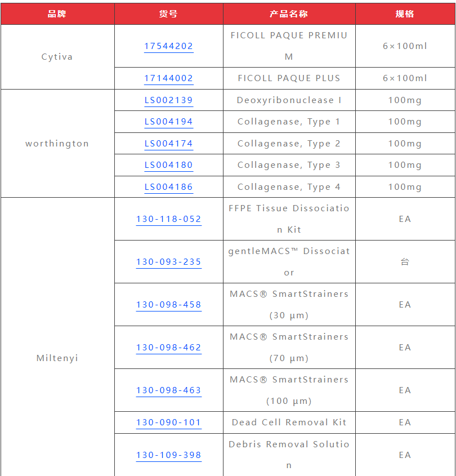
Task: Click gentleMACS catalog number 130-093-235
Action: click(x=168, y=262)
